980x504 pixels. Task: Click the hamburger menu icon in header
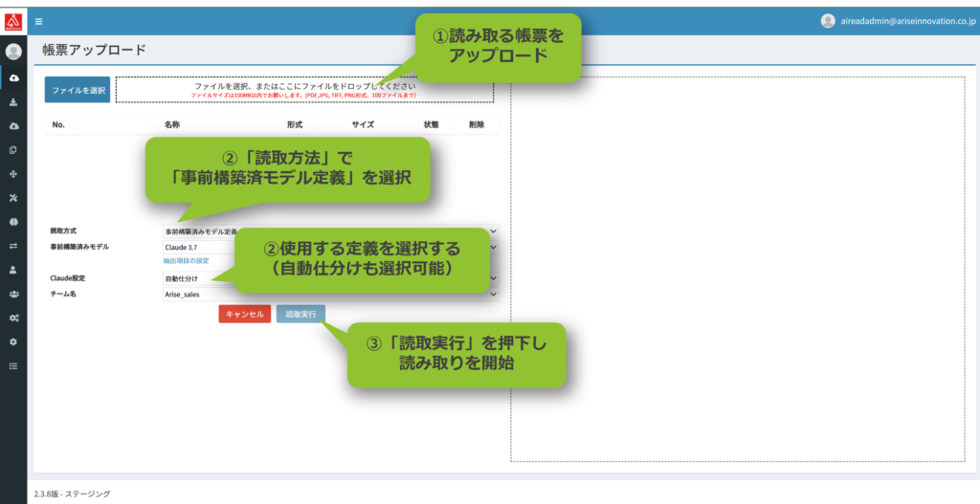tap(38, 21)
